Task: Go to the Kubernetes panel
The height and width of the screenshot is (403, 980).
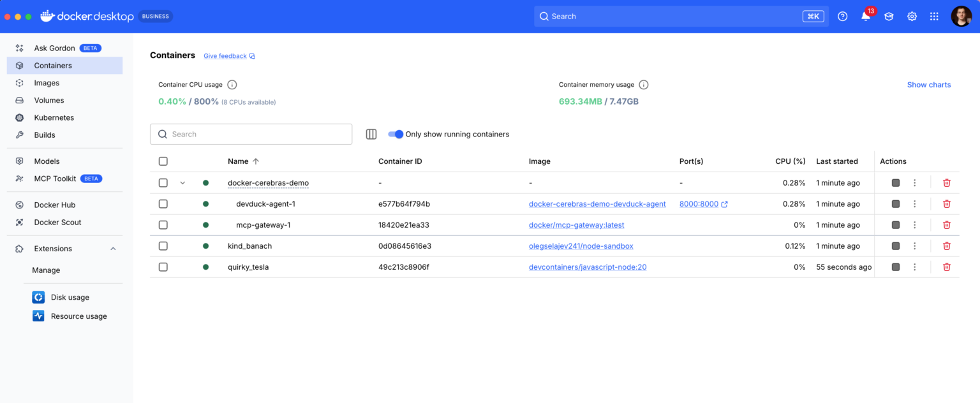Action: [x=54, y=117]
